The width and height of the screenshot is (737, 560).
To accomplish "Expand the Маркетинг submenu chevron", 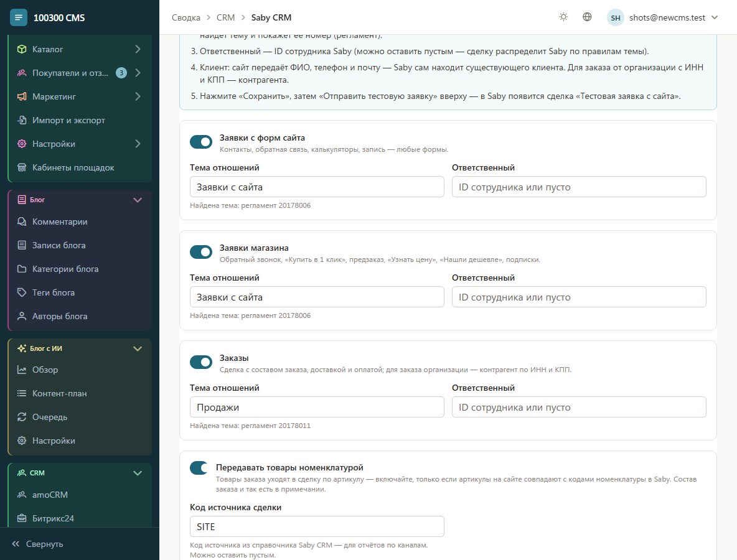I will 138,97.
